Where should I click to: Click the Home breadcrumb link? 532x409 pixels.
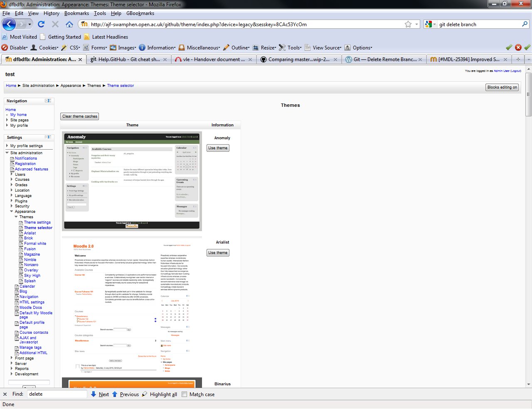click(11, 86)
